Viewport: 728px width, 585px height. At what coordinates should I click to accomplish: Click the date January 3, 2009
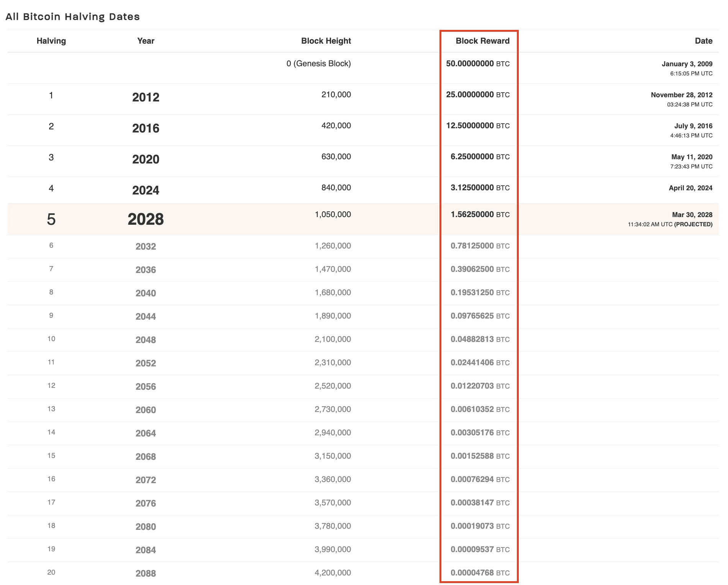[687, 64]
